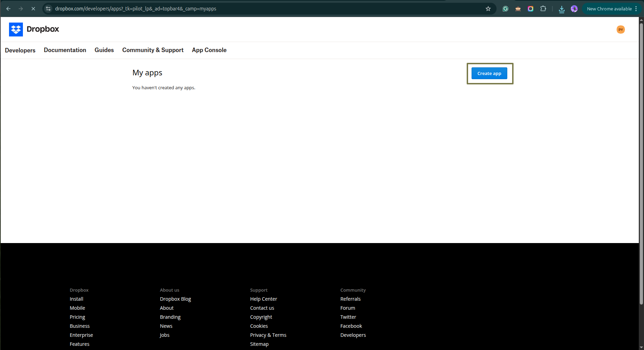644x350 pixels.
Task: Open the Grammarly extension icon
Action: coord(506,9)
